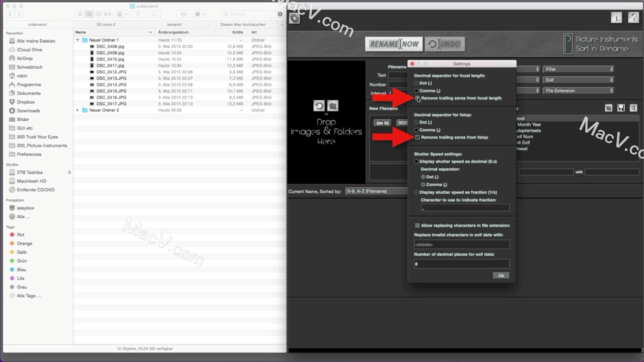This screenshot has width=644, height=362.
Task: Enable Allow replacing characters in file extension
Action: [417, 226]
